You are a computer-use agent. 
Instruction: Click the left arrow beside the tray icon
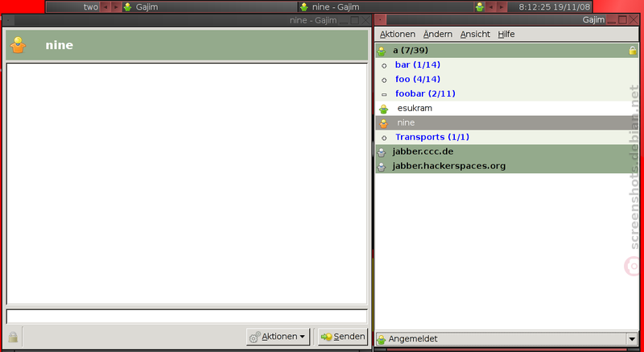click(490, 7)
